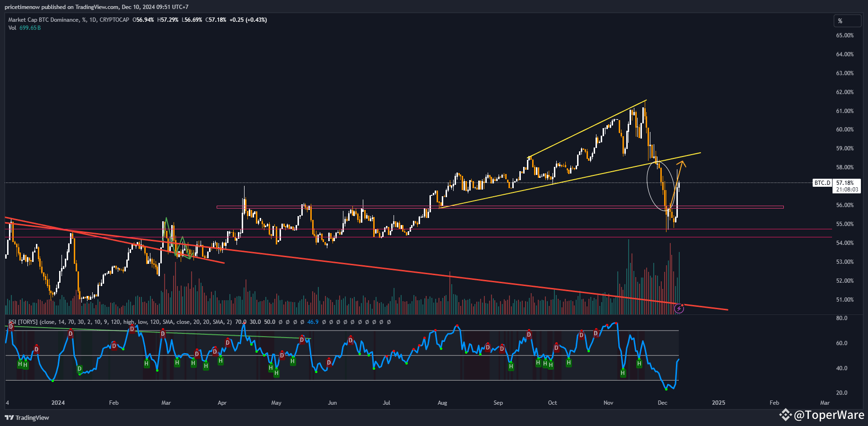The width and height of the screenshot is (868, 426).
Task: Toggle the % percent scale button
Action: (x=847, y=21)
